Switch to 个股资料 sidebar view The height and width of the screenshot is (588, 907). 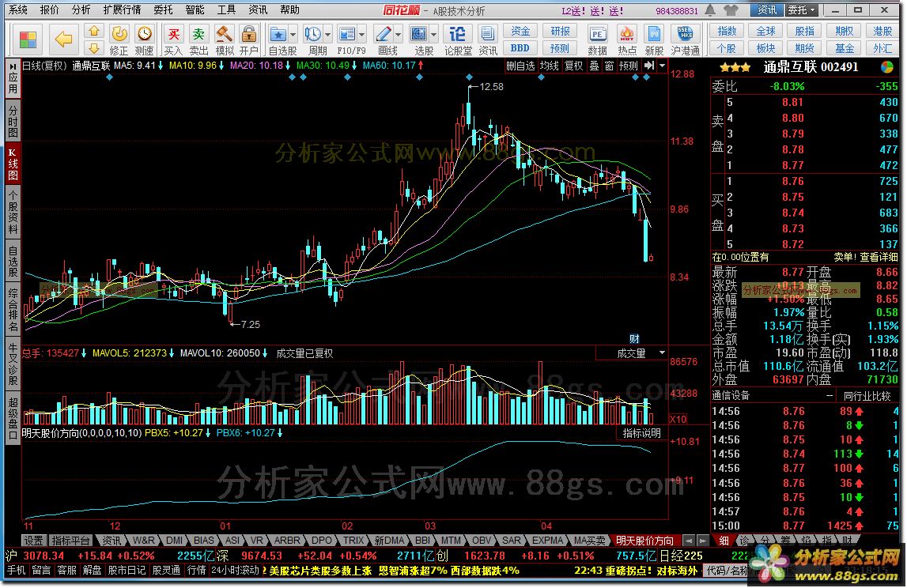tap(12, 210)
